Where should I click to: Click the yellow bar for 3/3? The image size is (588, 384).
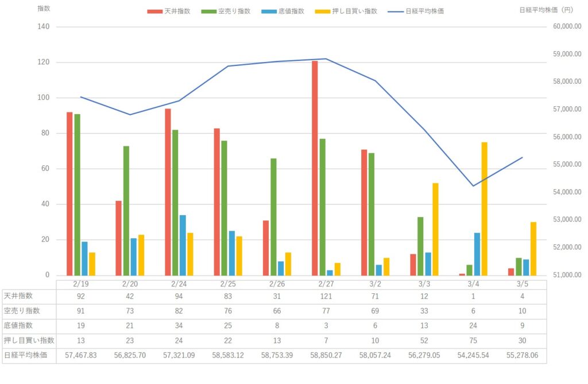coord(435,229)
